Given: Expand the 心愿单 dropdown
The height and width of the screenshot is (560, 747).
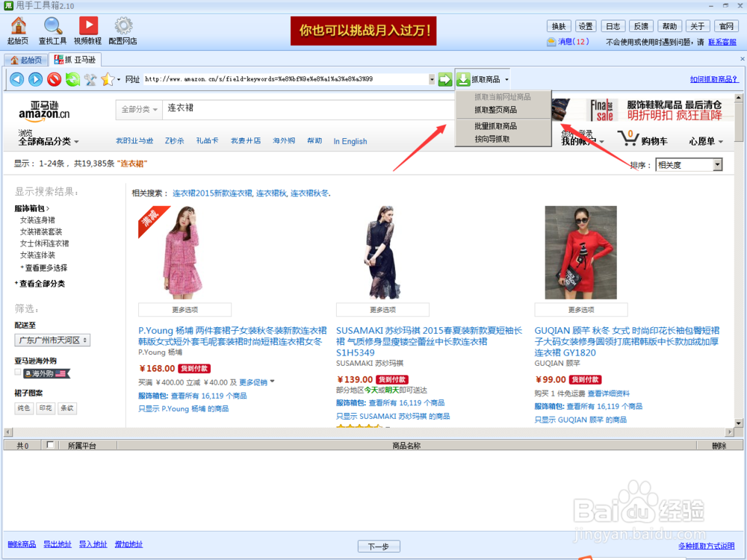Looking at the screenshot, I should click(x=706, y=141).
